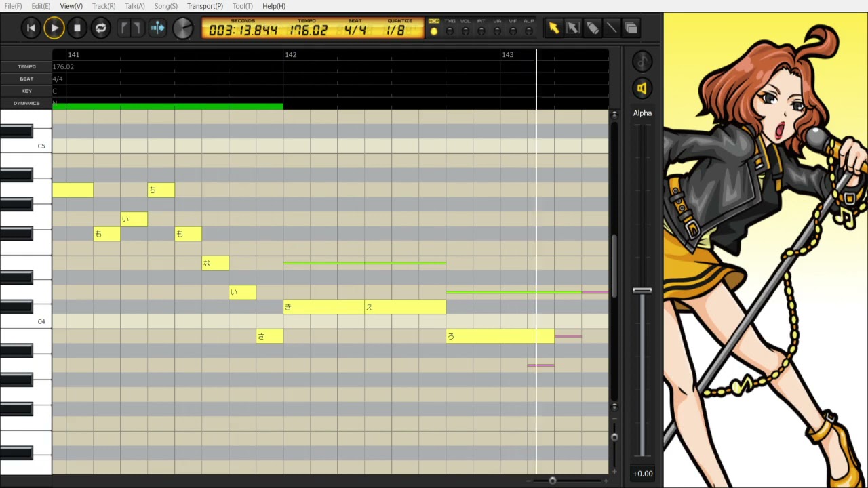Viewport: 868px width, 488px height.
Task: Click the Alpha slider handle
Action: tap(642, 291)
